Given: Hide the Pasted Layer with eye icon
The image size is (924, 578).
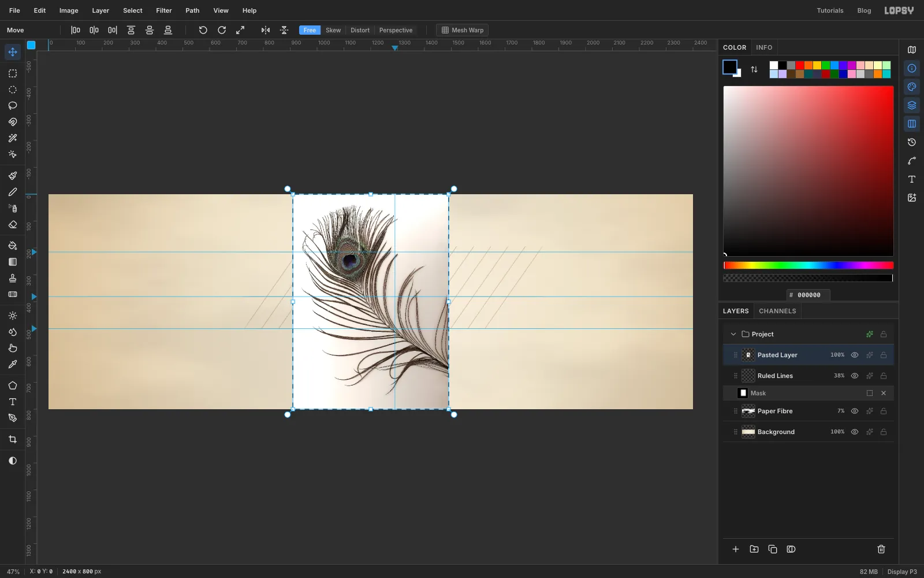Looking at the screenshot, I should point(855,355).
